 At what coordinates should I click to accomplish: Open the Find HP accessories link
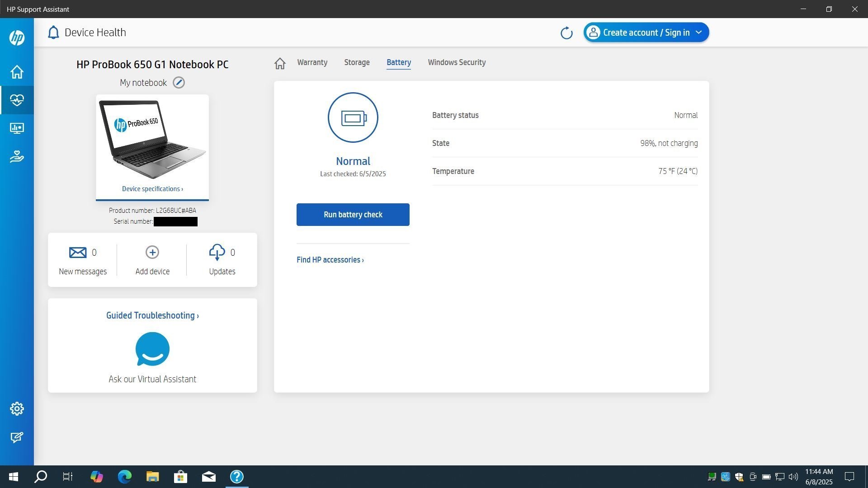click(x=330, y=260)
